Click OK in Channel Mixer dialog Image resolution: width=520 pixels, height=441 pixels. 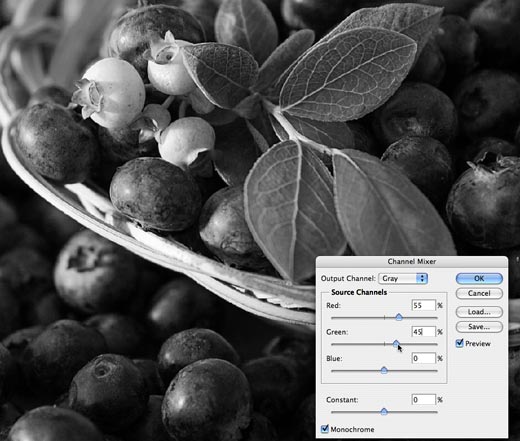pos(479,279)
